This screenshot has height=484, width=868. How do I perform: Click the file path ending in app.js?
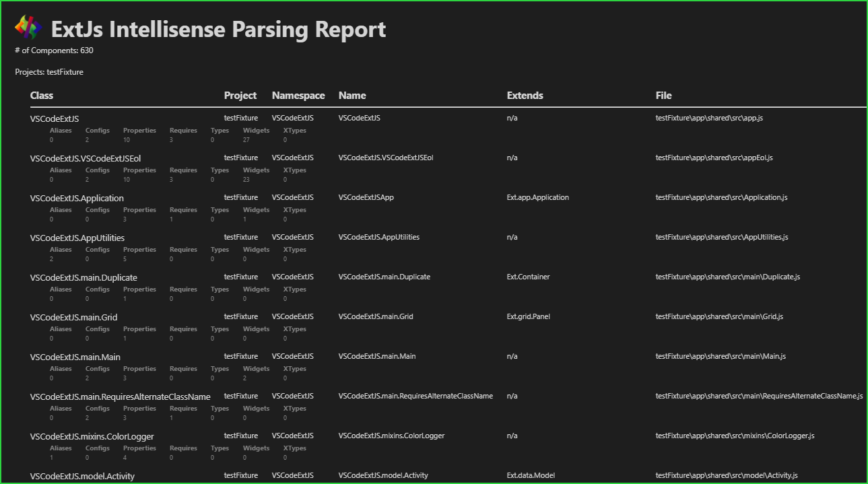[709, 118]
